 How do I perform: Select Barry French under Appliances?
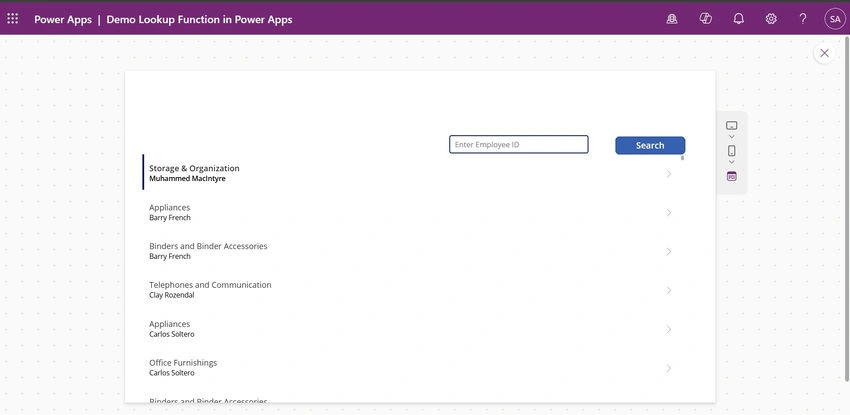pyautogui.click(x=170, y=218)
